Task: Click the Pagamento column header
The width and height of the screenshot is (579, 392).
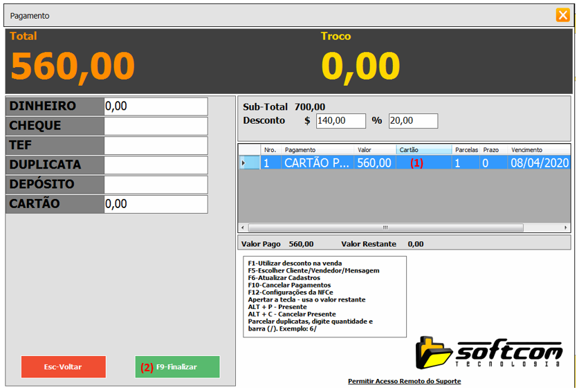Action: pyautogui.click(x=318, y=149)
